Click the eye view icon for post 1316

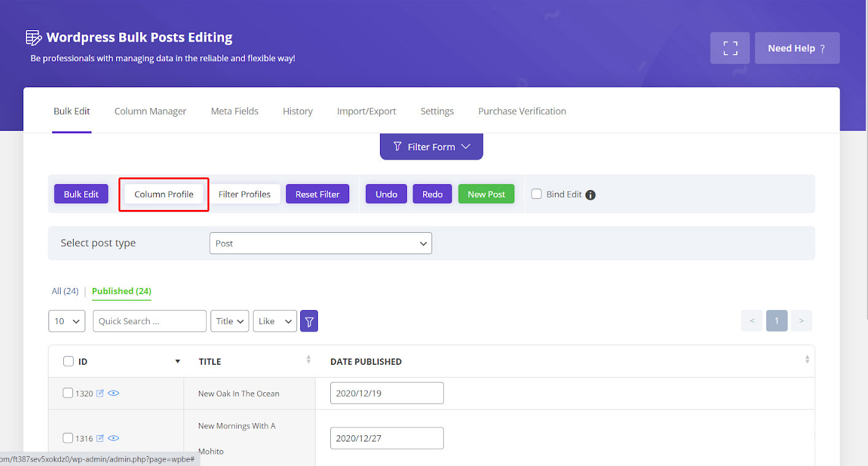[x=114, y=438]
